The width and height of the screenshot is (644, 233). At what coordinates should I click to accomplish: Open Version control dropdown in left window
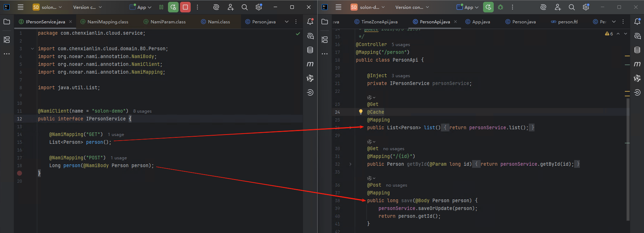(88, 7)
